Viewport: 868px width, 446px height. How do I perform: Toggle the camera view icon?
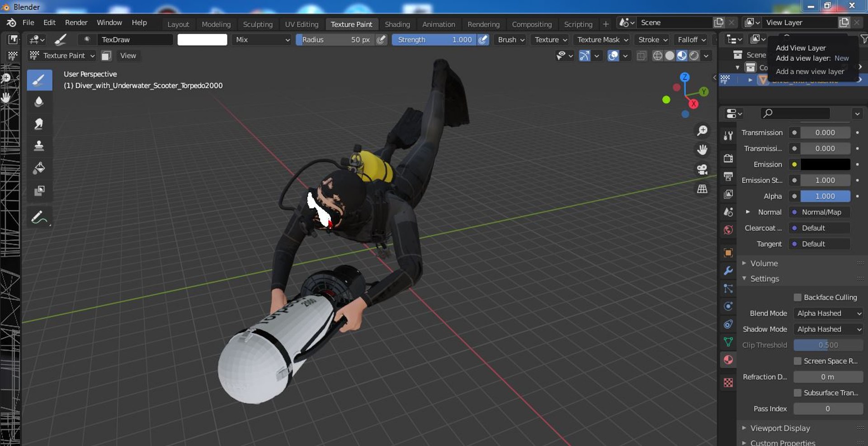coord(702,169)
